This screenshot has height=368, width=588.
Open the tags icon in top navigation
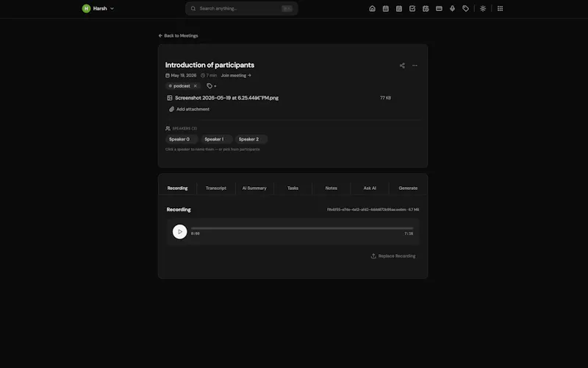click(465, 9)
